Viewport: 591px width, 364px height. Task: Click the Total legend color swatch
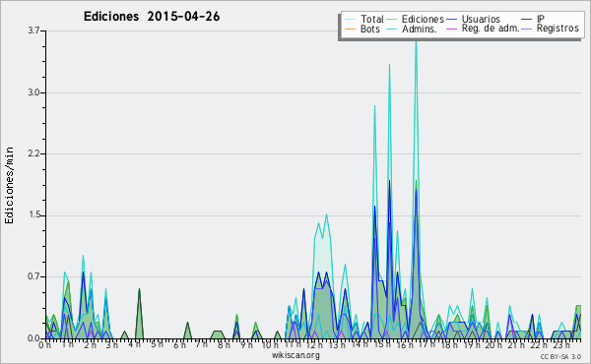350,20
